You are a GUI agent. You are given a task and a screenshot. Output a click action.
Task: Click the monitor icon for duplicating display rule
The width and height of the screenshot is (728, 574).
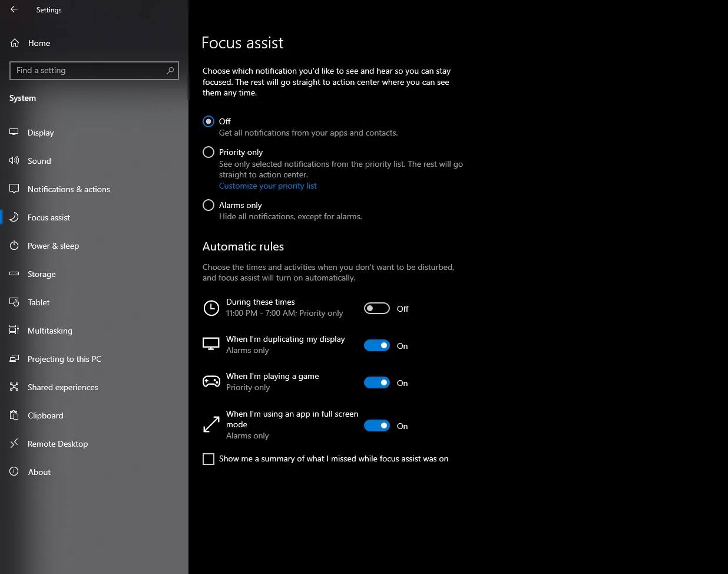[211, 344]
